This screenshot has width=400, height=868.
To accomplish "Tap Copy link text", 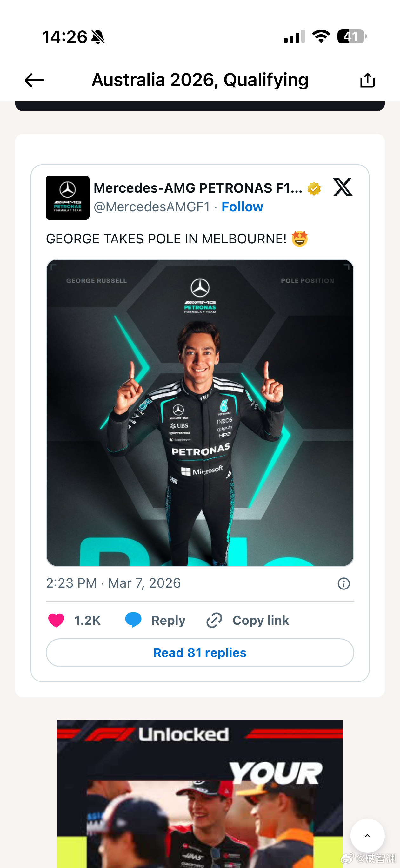I will pyautogui.click(x=260, y=620).
